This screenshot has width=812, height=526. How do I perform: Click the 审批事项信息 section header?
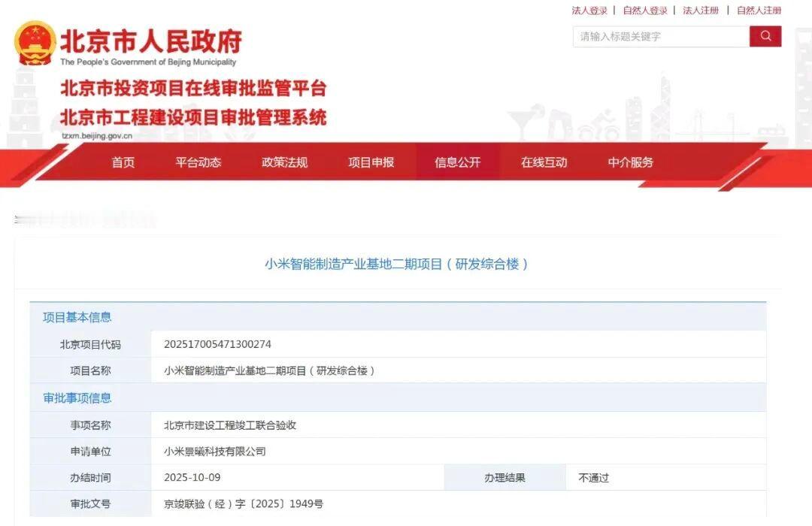(77, 398)
